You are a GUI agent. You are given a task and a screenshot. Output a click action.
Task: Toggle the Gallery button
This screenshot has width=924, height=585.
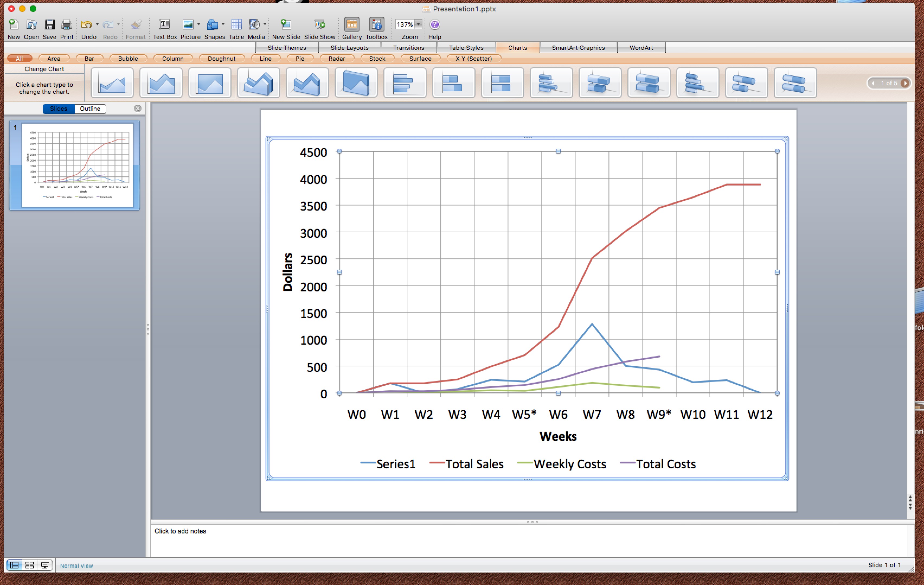click(351, 25)
